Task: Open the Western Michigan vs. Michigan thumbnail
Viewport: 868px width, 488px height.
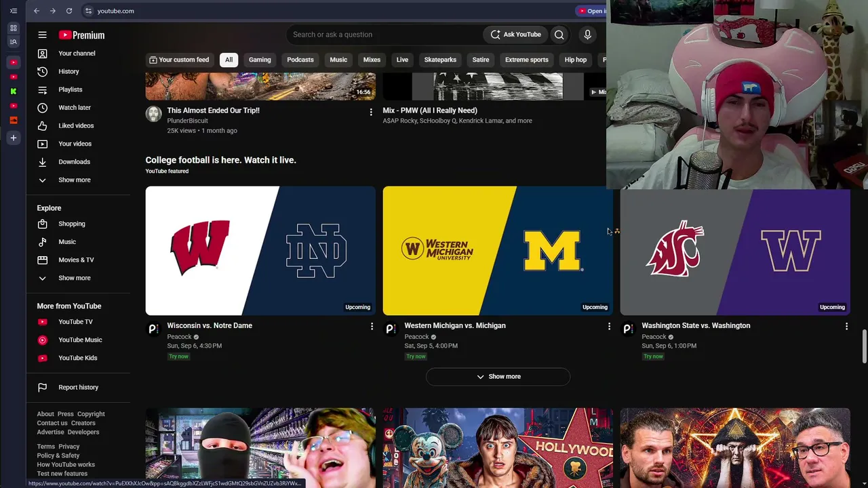Action: click(x=498, y=251)
